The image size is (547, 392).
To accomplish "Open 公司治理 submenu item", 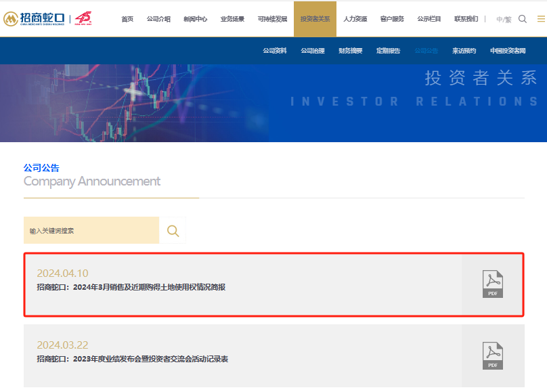I will click(x=313, y=51).
